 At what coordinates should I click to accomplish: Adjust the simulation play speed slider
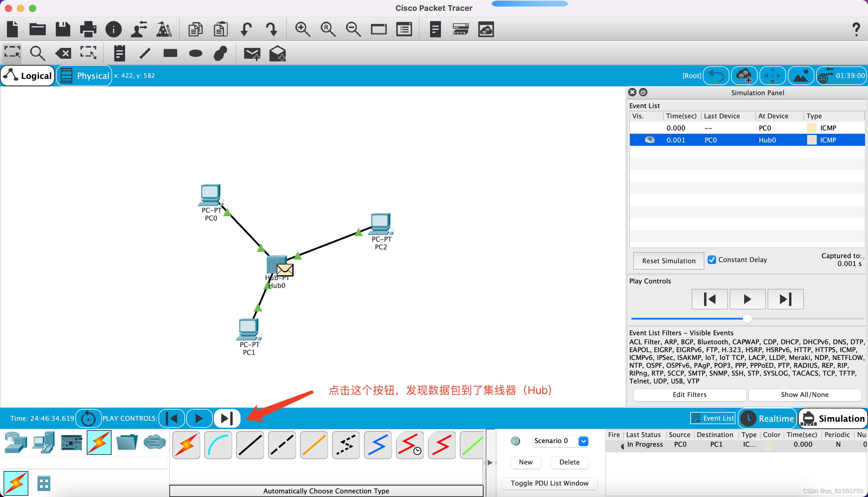(747, 319)
